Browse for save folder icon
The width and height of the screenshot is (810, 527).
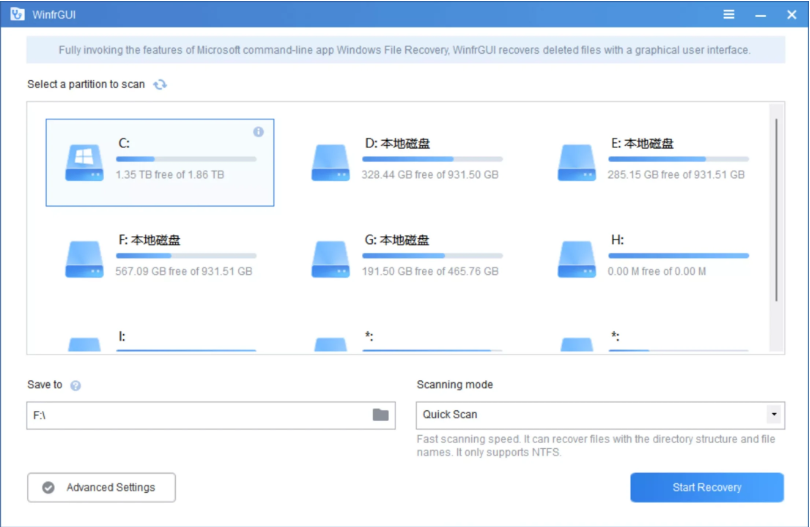(x=381, y=414)
